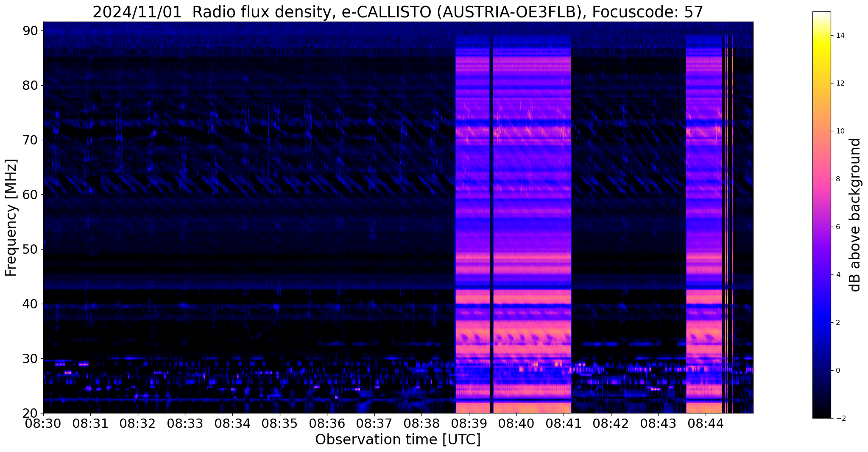This screenshot has width=868, height=452.
Task: Click the colorbar tick label 0
Action: 838,371
